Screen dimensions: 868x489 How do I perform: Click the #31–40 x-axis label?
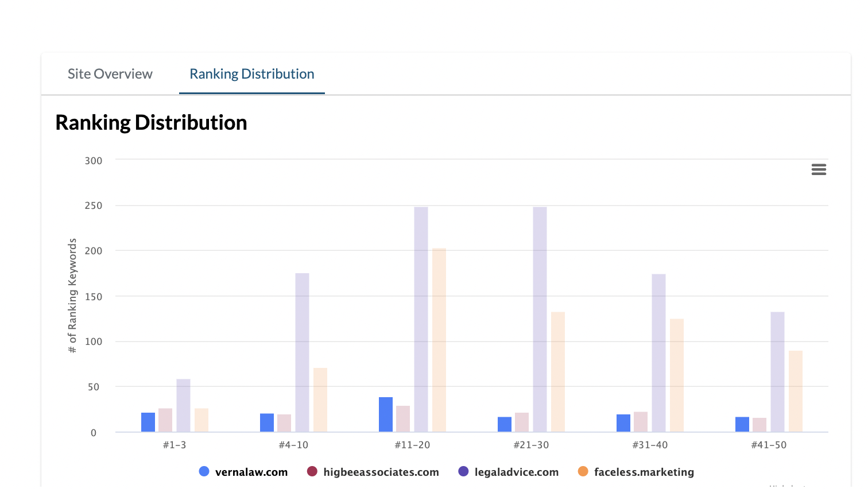pyautogui.click(x=650, y=445)
